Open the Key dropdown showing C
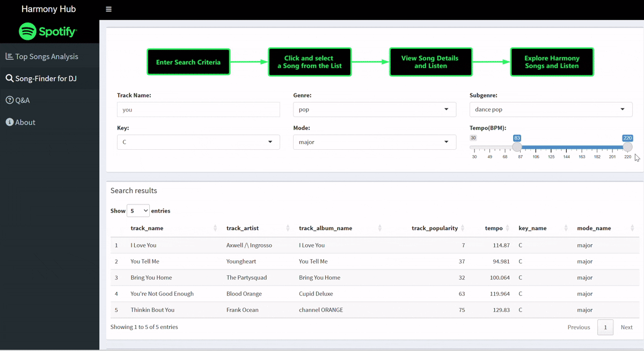This screenshot has width=644, height=351. (x=199, y=142)
